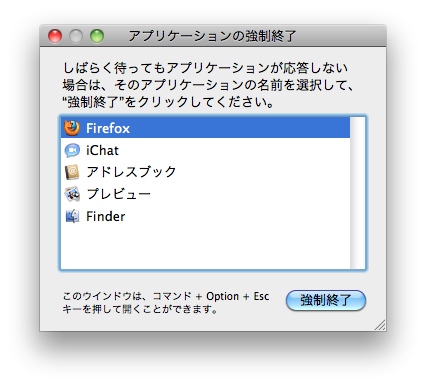Click the Firefox icon in the list
426x386 pixels.
click(x=72, y=128)
